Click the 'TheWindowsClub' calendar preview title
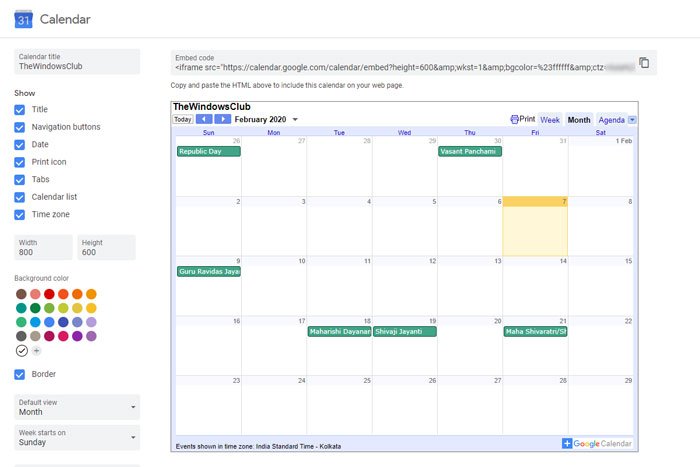Screen dimensions: 700x467 point(212,107)
